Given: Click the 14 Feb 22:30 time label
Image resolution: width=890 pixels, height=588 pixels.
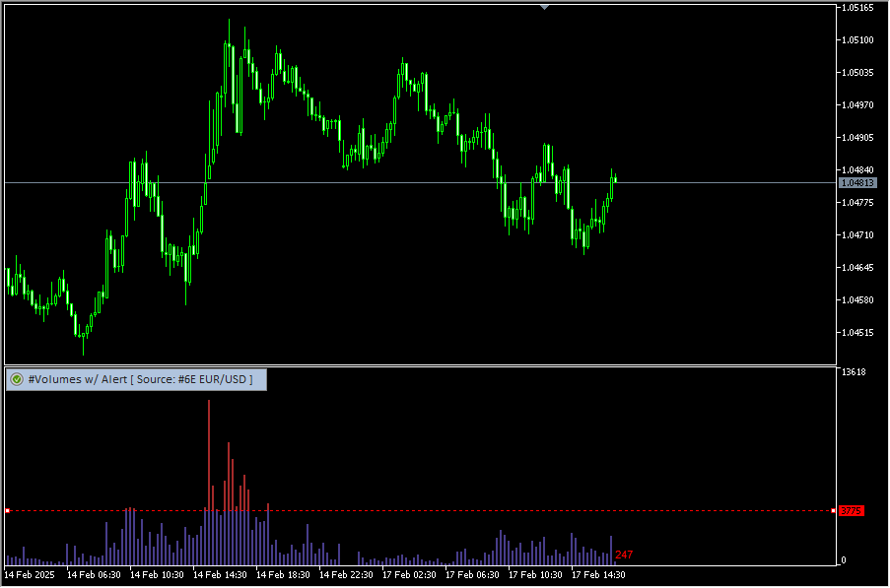Looking at the screenshot, I should 346,574.
